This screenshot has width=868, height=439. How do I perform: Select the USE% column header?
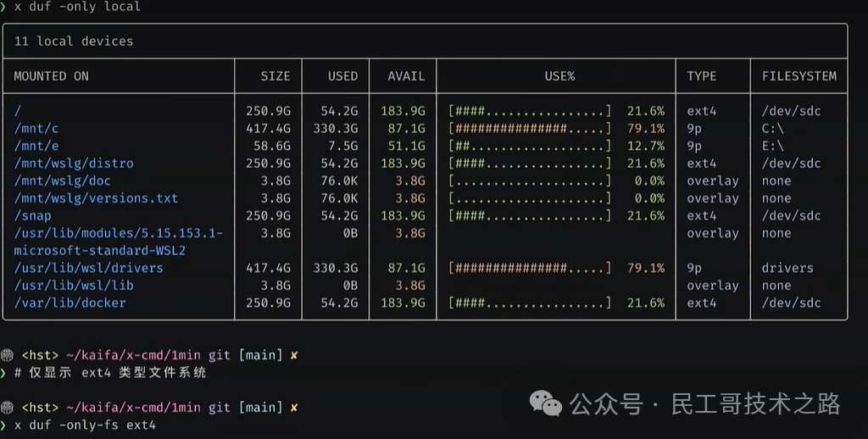coord(559,76)
